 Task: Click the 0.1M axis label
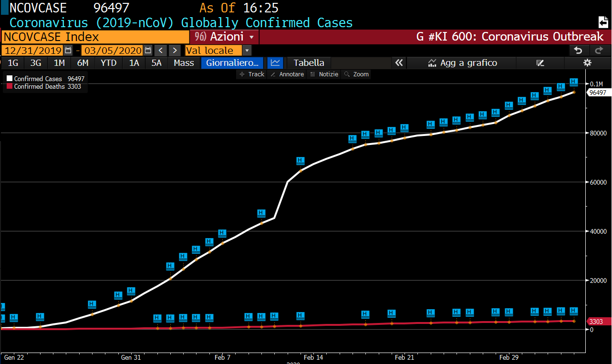[x=597, y=84]
